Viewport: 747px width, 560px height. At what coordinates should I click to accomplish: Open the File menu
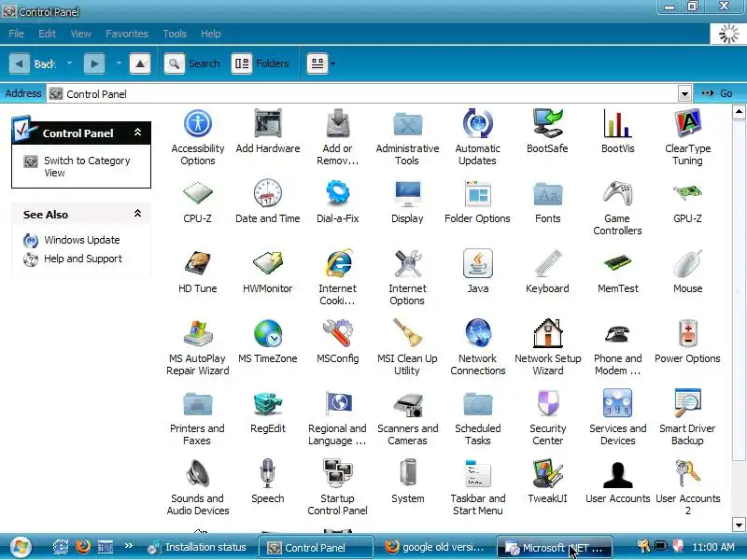[16, 34]
